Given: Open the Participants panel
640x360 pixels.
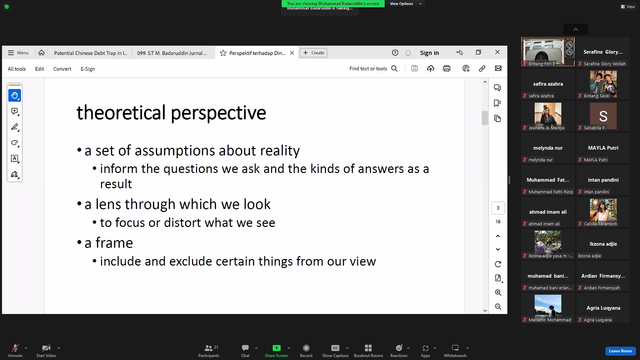Looking at the screenshot, I should pos(209,350).
